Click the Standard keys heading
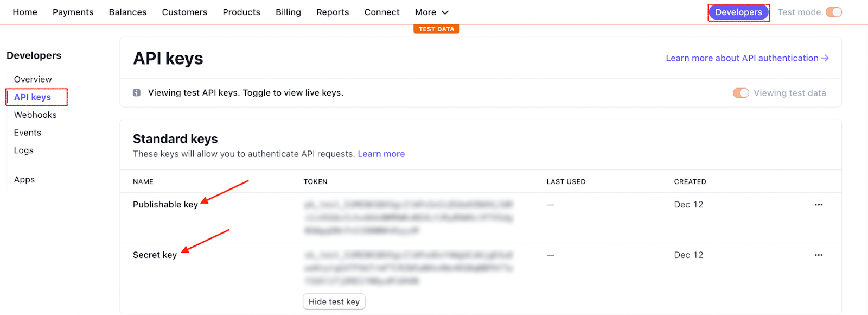The width and height of the screenshot is (868, 315). 175,139
